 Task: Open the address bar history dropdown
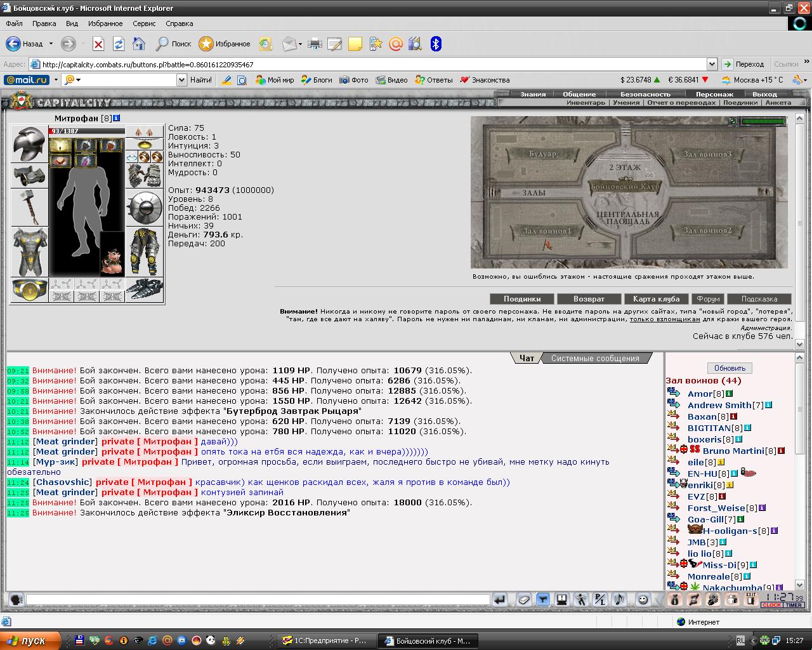point(712,64)
